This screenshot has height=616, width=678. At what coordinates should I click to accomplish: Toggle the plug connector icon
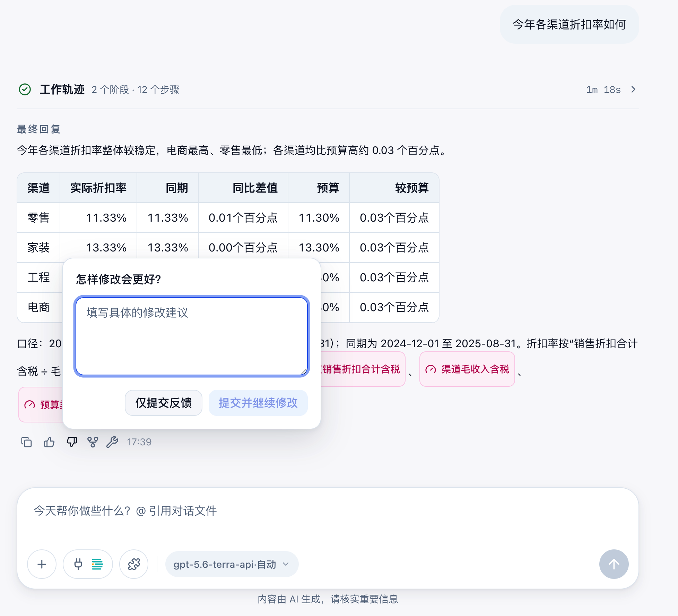pyautogui.click(x=78, y=564)
